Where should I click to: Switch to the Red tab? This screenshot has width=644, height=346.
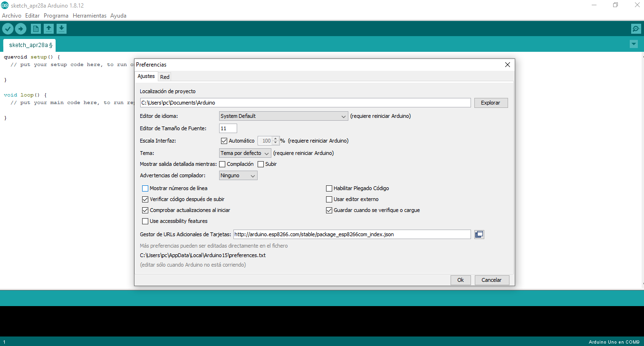[165, 77]
